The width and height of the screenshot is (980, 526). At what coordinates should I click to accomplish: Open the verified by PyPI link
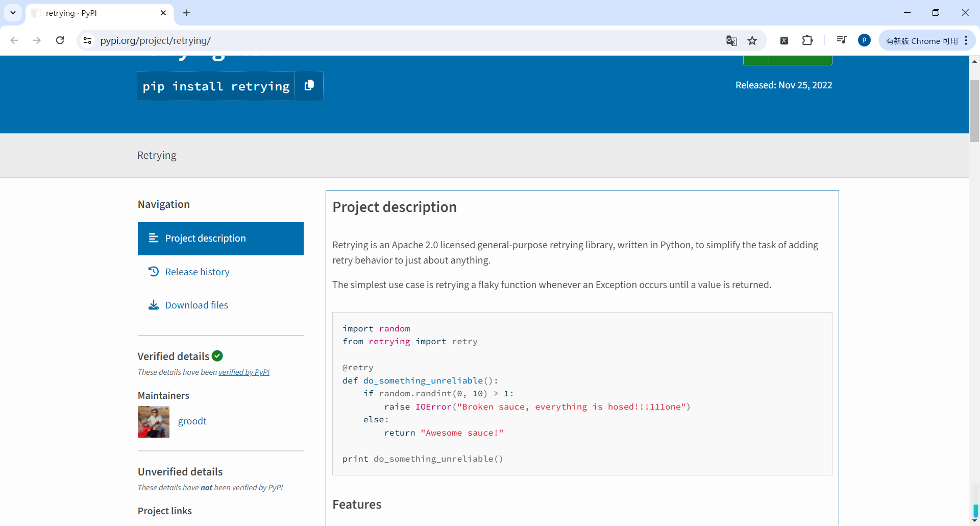click(244, 372)
